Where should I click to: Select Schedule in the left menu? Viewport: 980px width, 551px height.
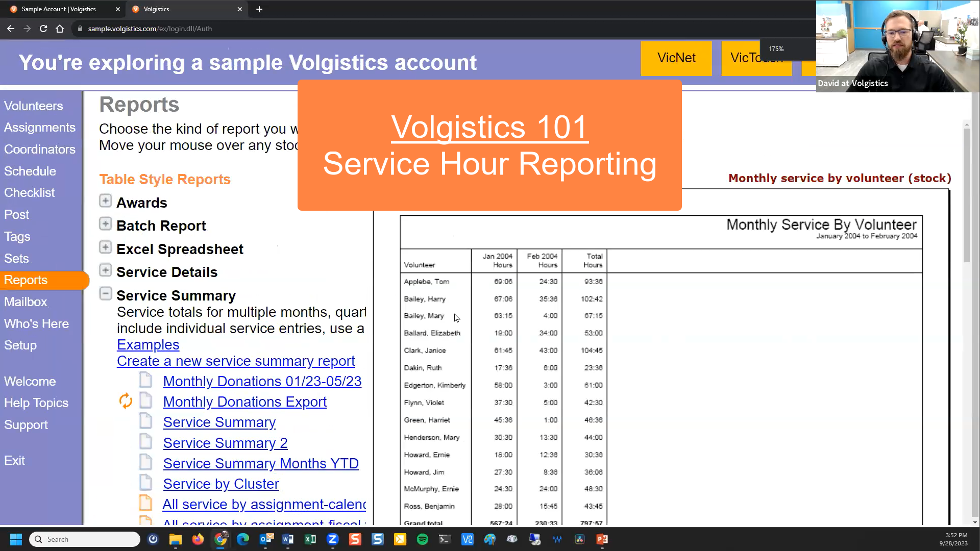coord(30,171)
